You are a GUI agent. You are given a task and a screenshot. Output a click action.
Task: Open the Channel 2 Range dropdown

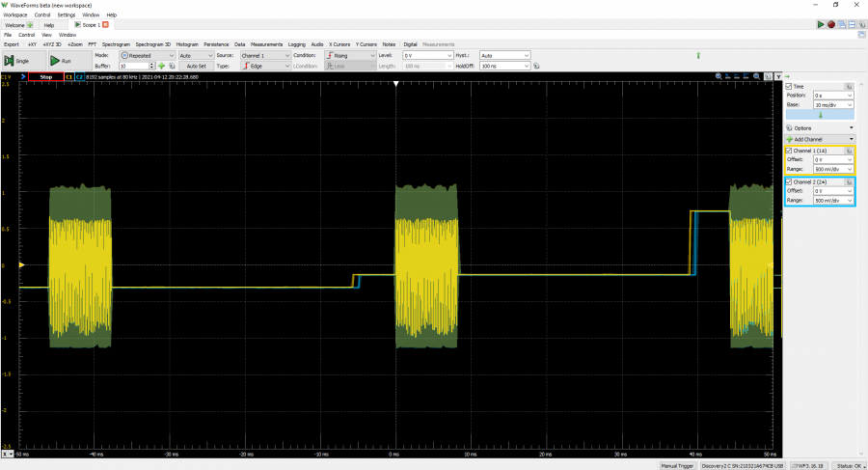click(x=833, y=201)
